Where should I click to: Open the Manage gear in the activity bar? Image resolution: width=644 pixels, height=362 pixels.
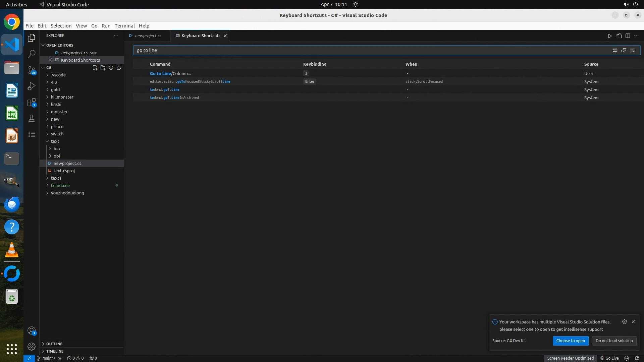pos(32,347)
